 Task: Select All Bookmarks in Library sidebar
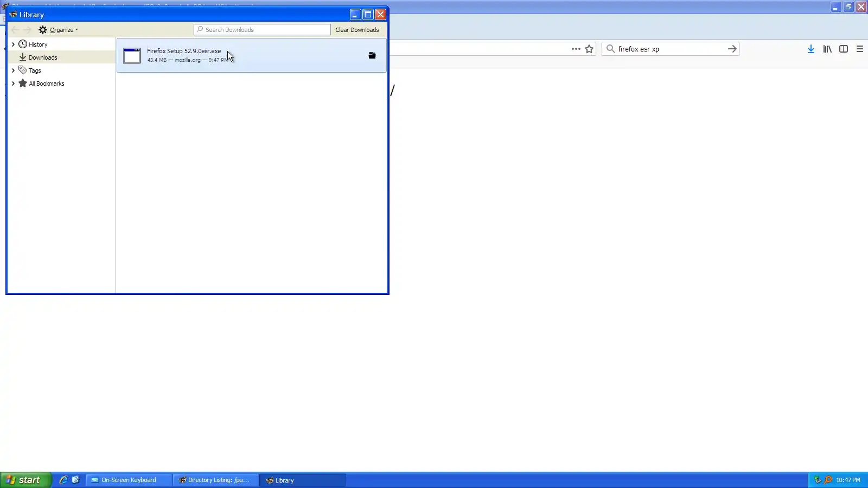47,84
